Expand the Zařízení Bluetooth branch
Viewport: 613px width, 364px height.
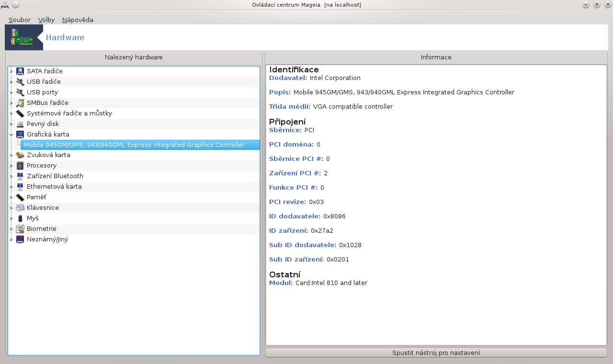coord(11,176)
